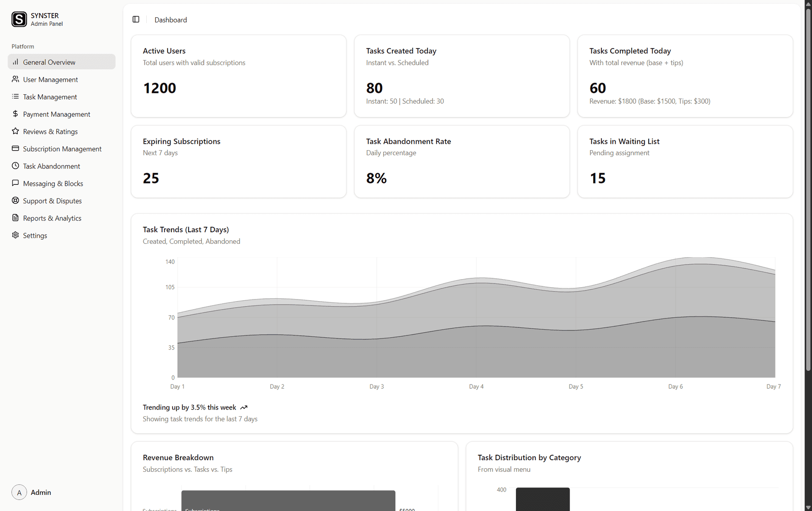Toggle the sidebar panel icon
The image size is (812, 511).
click(136, 19)
